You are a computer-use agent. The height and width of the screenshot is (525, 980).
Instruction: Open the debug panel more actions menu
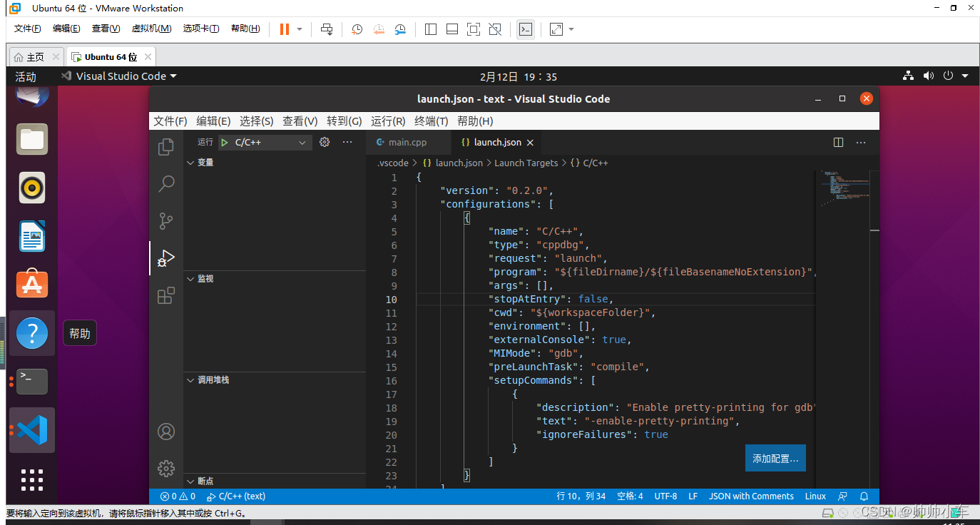pos(347,142)
